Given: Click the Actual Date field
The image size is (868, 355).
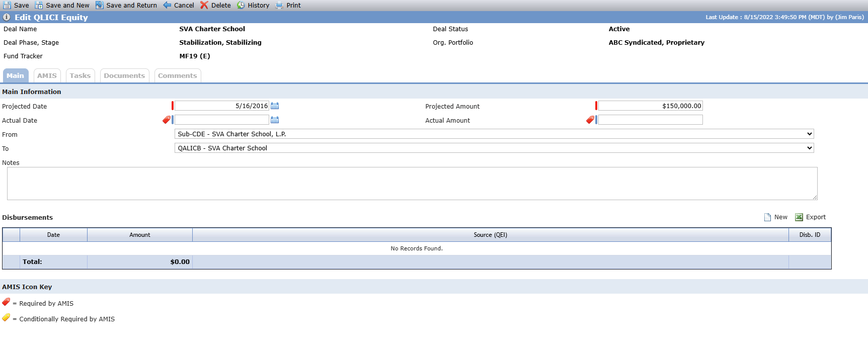Looking at the screenshot, I should click(222, 120).
